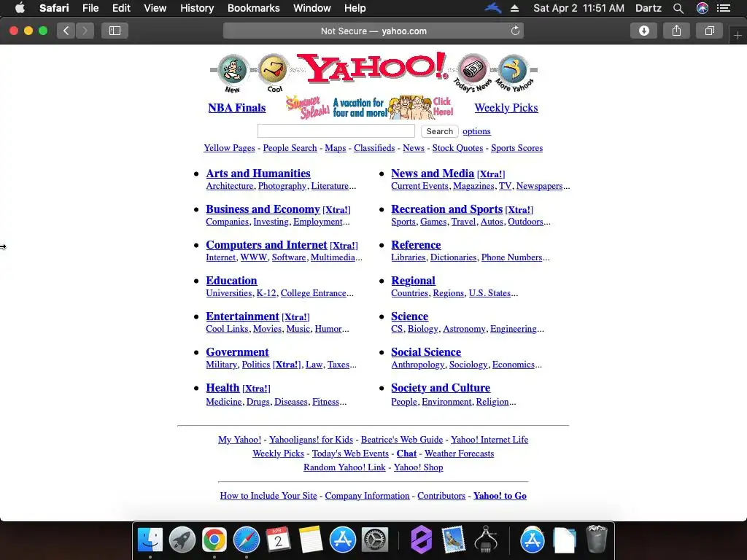747x560 pixels.
Task: Launch Google Chrome from the Dock
Action: (214, 540)
